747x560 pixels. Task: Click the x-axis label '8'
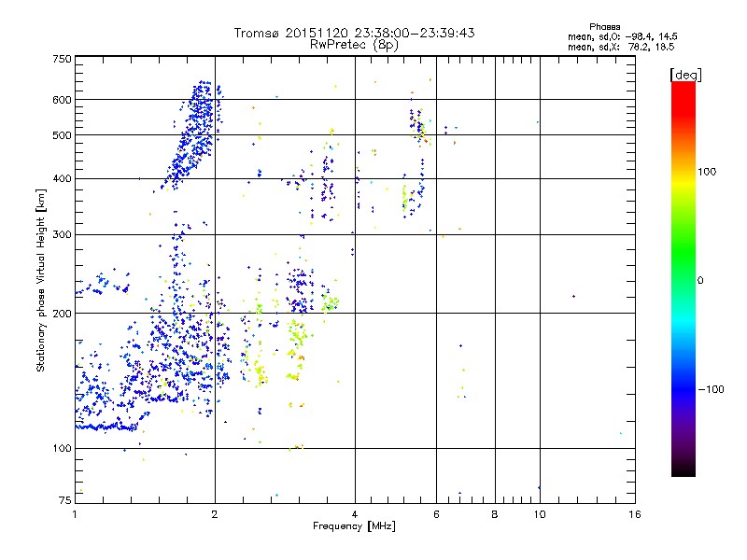(x=495, y=514)
